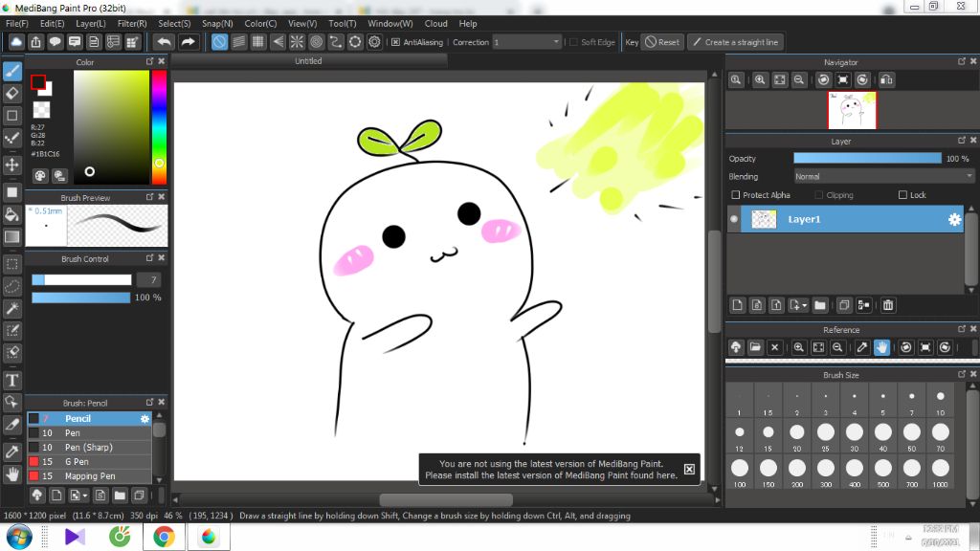Zoom out using Navigator magnifier minus
The height and width of the screenshot is (551, 980).
(799, 80)
